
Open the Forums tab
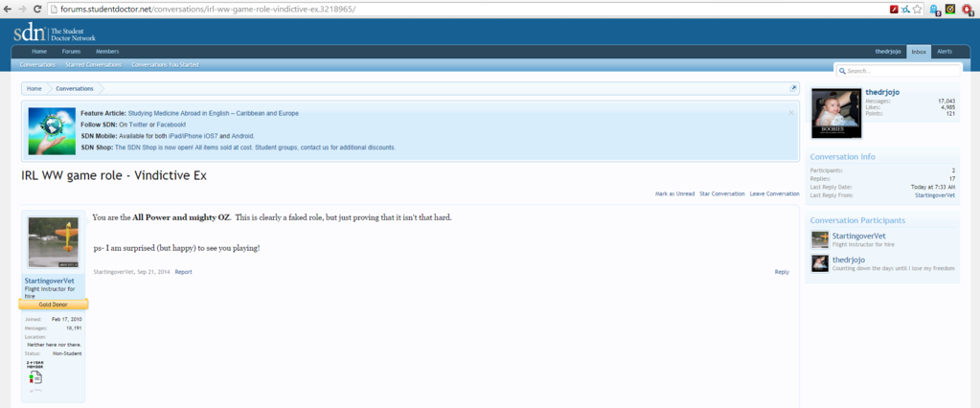(71, 51)
